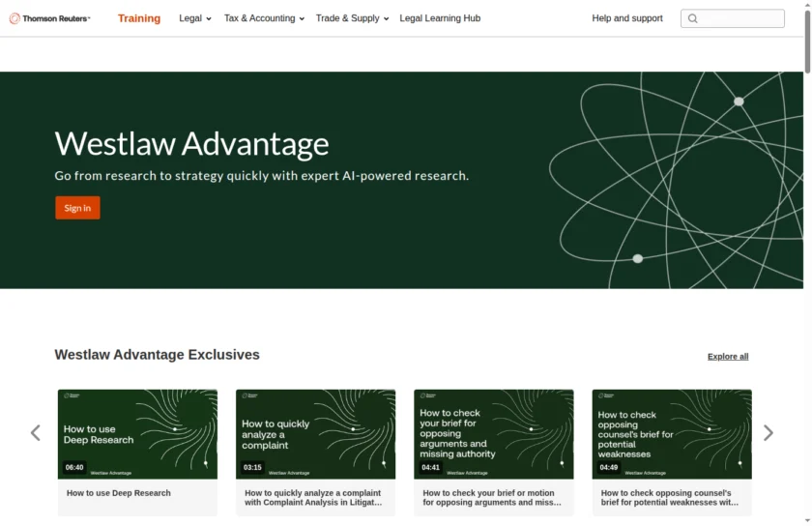The width and height of the screenshot is (812, 526).
Task: Open the How to use Deep Research thumbnail
Action: click(x=137, y=434)
